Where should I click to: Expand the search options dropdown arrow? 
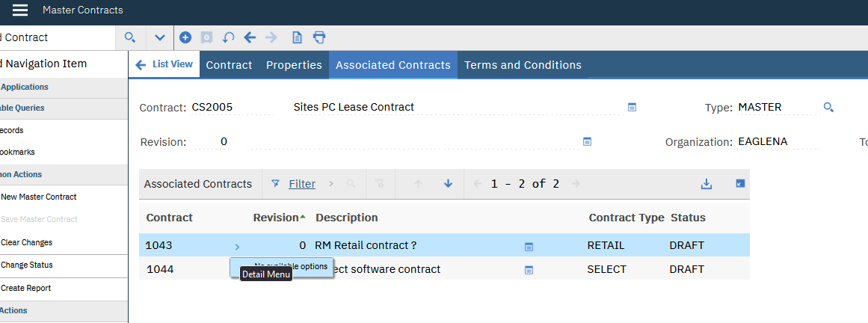159,37
